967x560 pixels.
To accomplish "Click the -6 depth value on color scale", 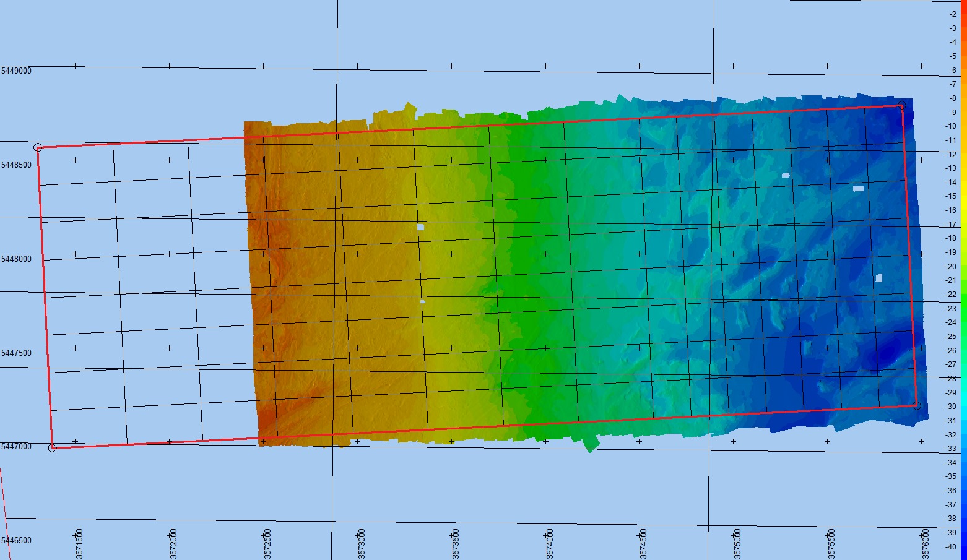I will pyautogui.click(x=952, y=71).
